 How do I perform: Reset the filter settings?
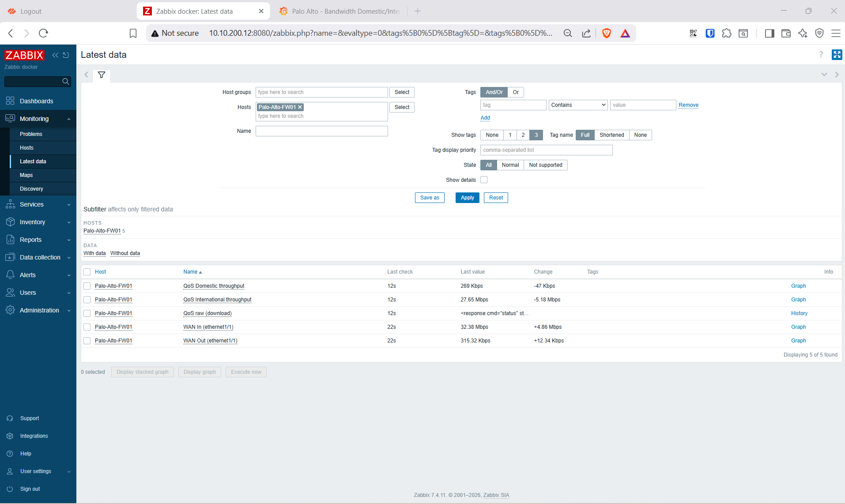click(x=496, y=198)
